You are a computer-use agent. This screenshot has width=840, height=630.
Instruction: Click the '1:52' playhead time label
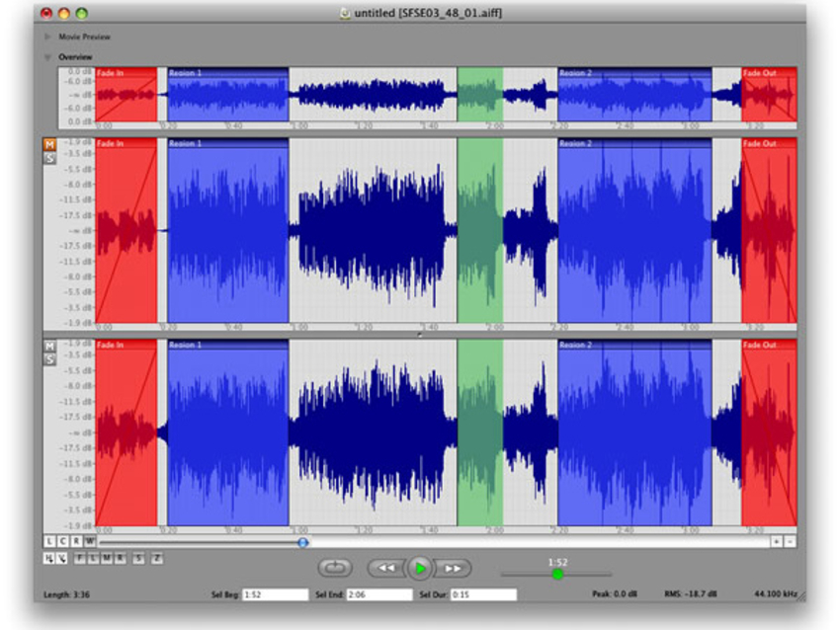557,563
